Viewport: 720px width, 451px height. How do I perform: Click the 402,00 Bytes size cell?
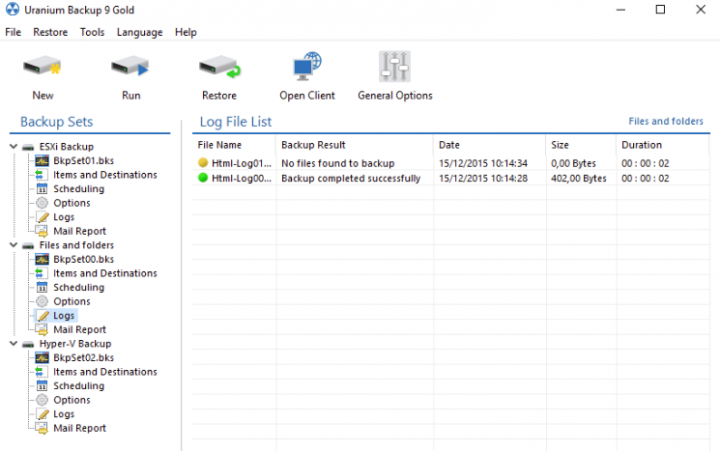click(579, 178)
